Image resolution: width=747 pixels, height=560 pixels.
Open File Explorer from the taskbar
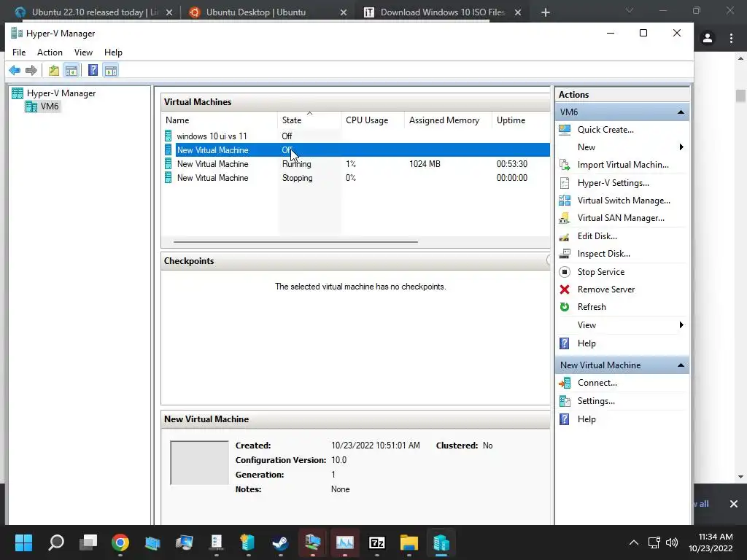pos(409,542)
